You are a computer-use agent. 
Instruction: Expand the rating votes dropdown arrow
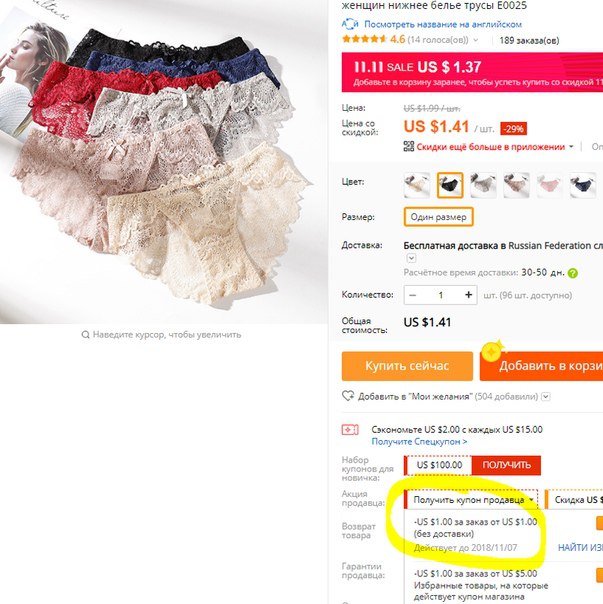(476, 40)
